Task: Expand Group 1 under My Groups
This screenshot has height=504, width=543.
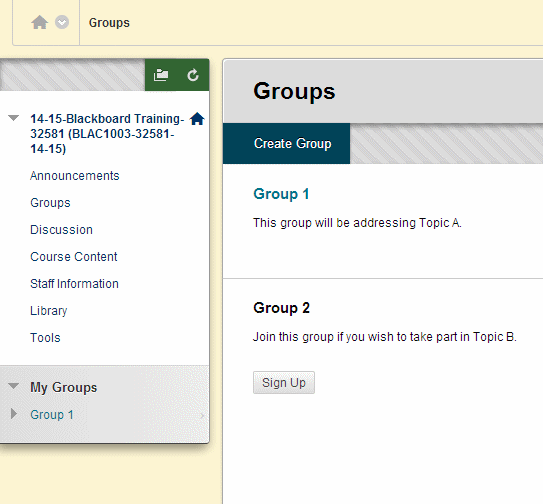Action: coord(14,414)
